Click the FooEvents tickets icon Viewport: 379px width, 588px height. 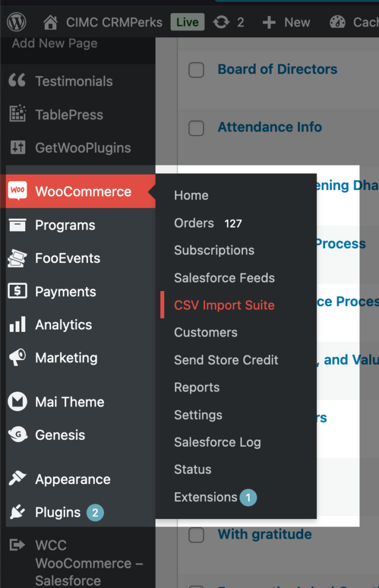point(17,258)
